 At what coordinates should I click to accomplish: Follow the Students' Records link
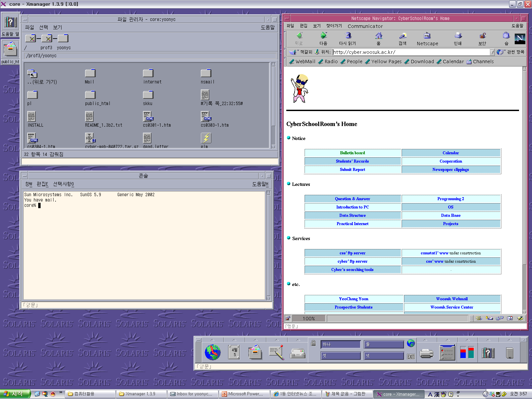(352, 161)
